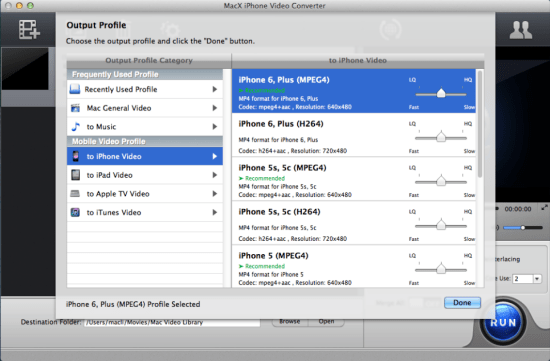The width and height of the screenshot is (550, 361).
Task: Toggle the Merge All switch
Action: click(x=425, y=303)
